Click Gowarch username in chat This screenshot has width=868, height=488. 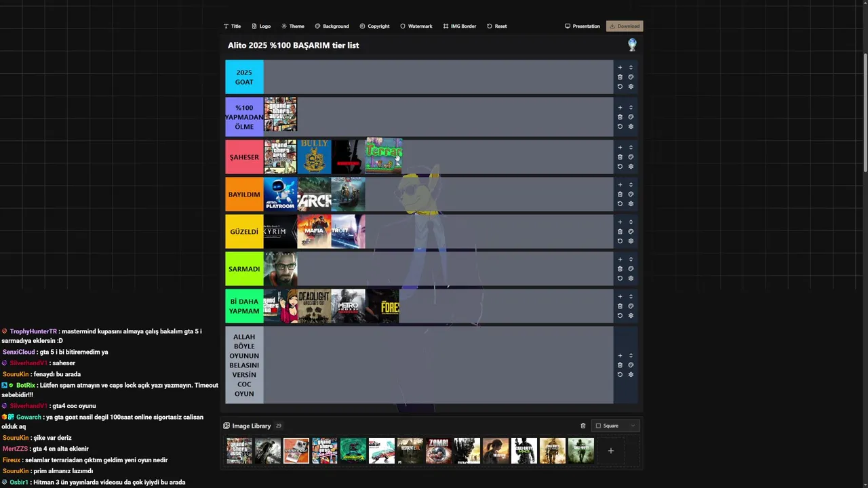[28, 418]
